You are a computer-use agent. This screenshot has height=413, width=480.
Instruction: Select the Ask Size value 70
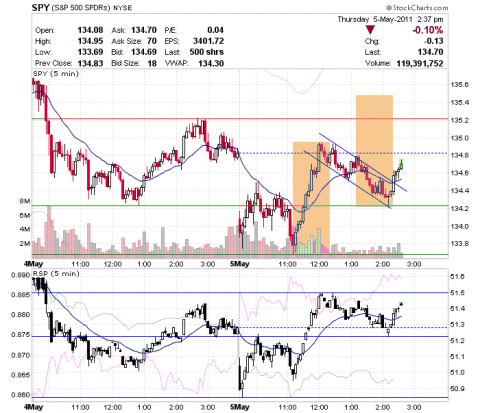[152, 41]
